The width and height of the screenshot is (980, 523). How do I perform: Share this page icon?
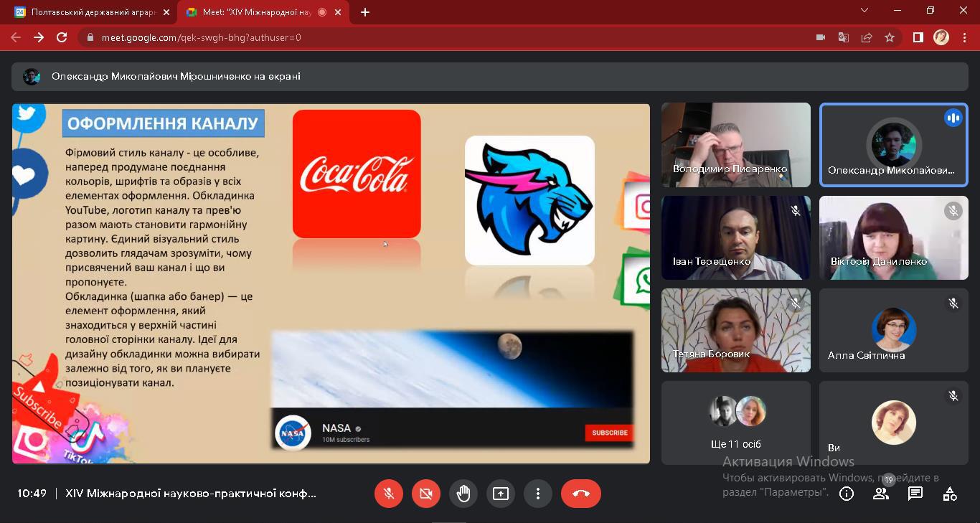(867, 37)
